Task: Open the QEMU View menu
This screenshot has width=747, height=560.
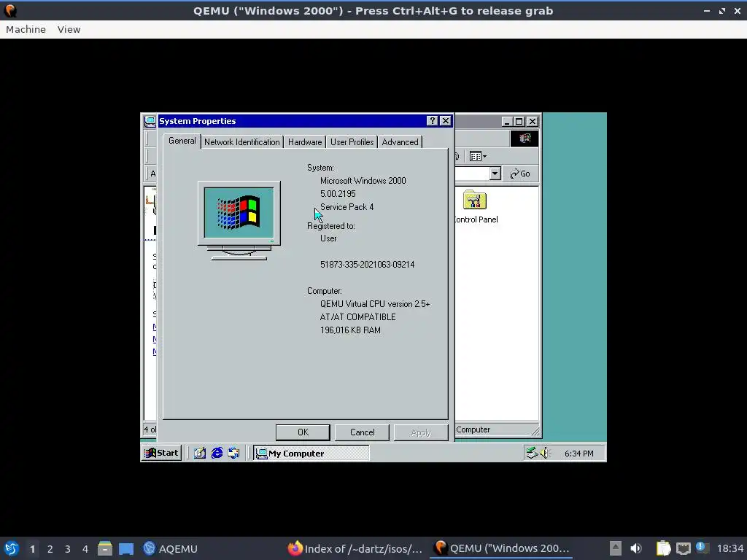Action: [69, 29]
